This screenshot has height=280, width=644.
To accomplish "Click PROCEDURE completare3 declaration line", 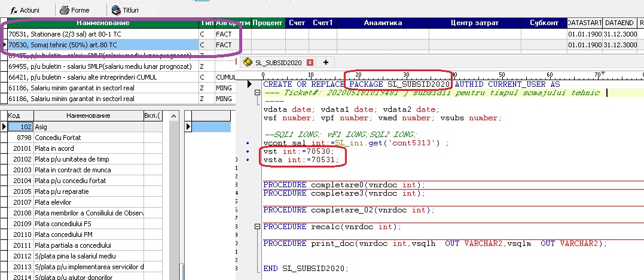I will 344,193.
